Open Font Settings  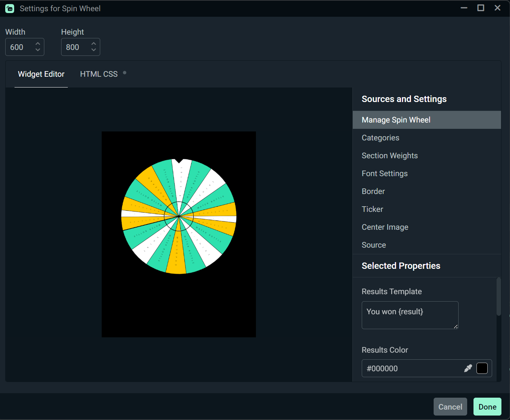[x=384, y=173]
